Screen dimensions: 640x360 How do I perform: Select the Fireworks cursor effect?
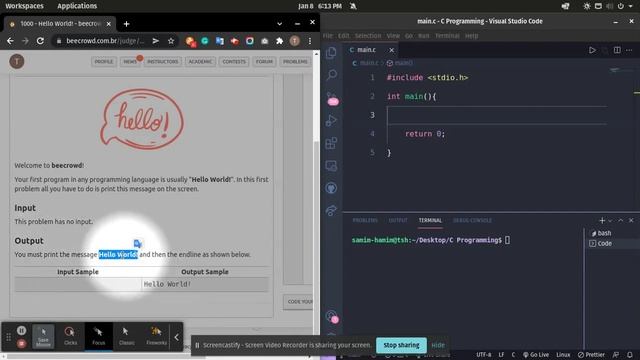(x=156, y=336)
